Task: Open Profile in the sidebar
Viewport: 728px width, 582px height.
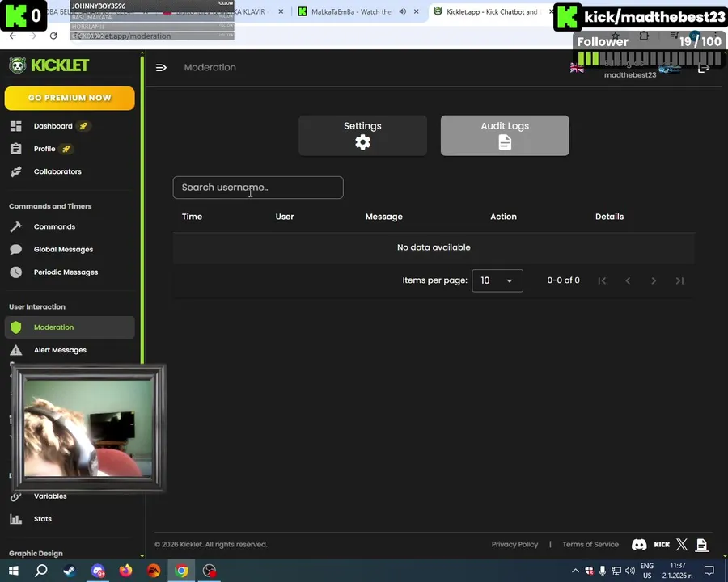Action: 70,149
